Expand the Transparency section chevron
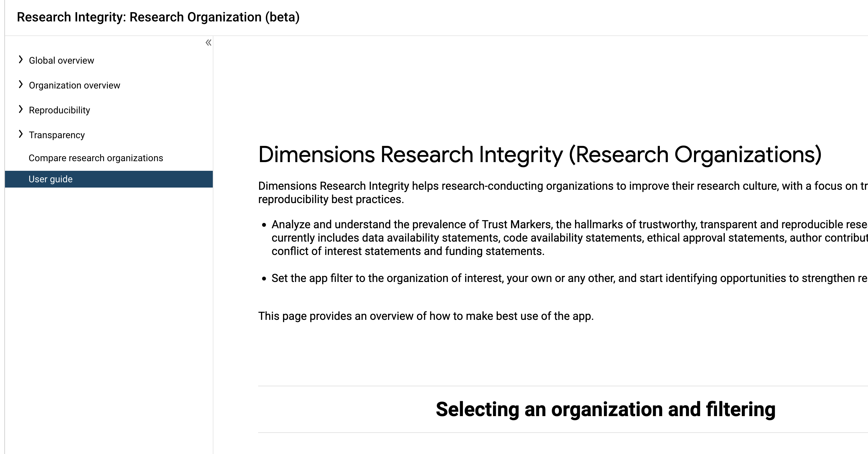Image resolution: width=868 pixels, height=454 pixels. click(x=21, y=134)
